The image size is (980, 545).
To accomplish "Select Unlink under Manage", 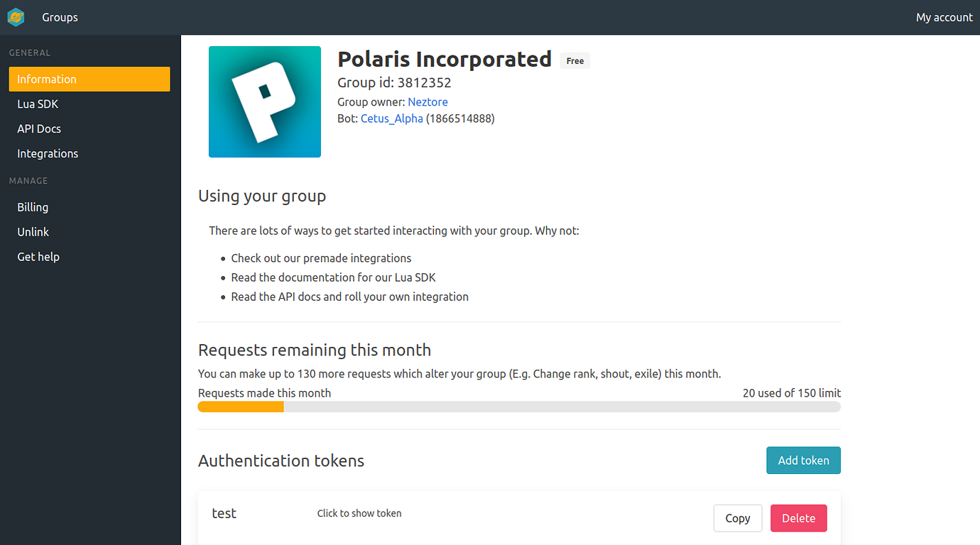I will click(x=33, y=231).
